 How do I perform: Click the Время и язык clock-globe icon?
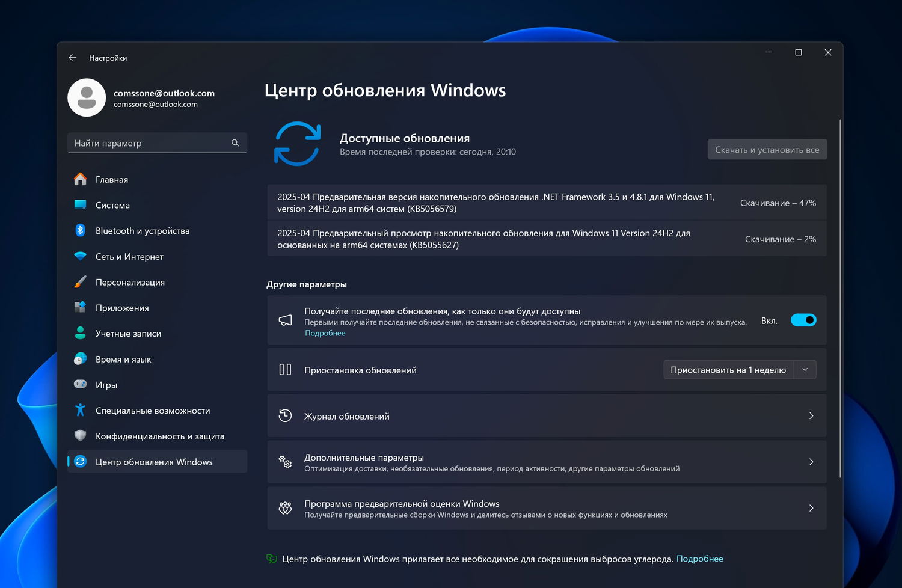80,359
